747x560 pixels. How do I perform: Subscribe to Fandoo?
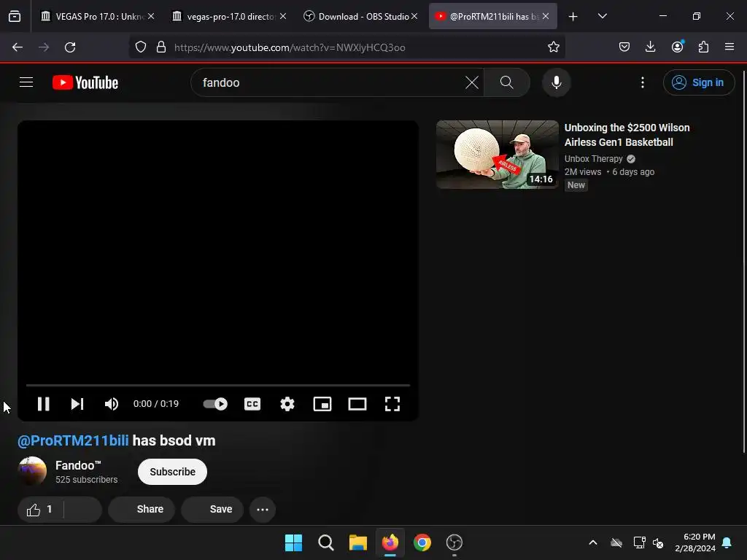coord(172,472)
